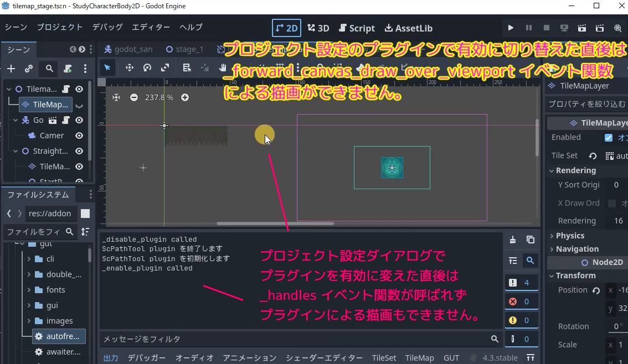This screenshot has width=628, height=364.
Task: Open the シーン menu
Action: pos(16,27)
